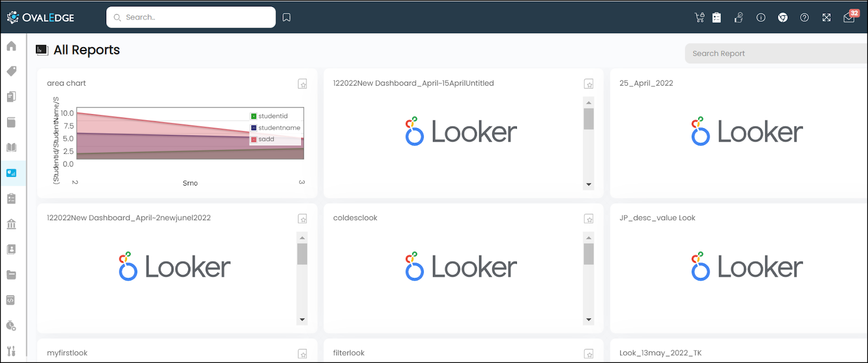The height and width of the screenshot is (363, 868).
Task: Click the All Reports title icon
Action: tap(42, 50)
